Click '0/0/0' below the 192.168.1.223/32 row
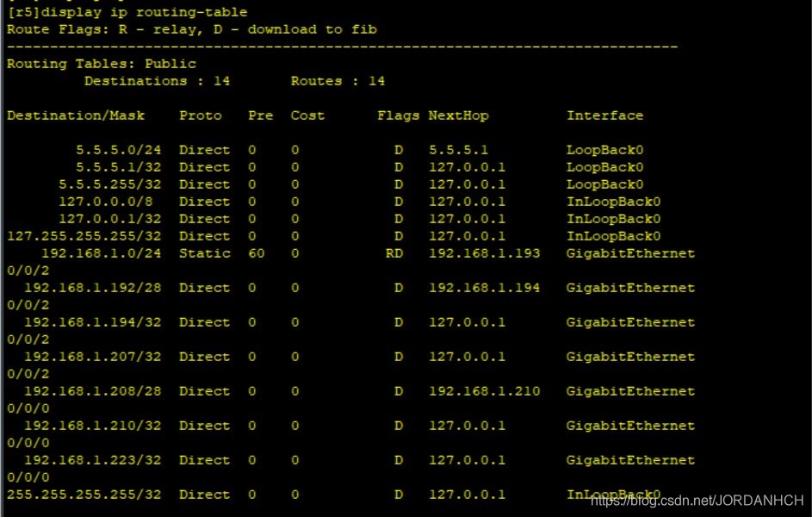812x517 pixels. (28, 477)
